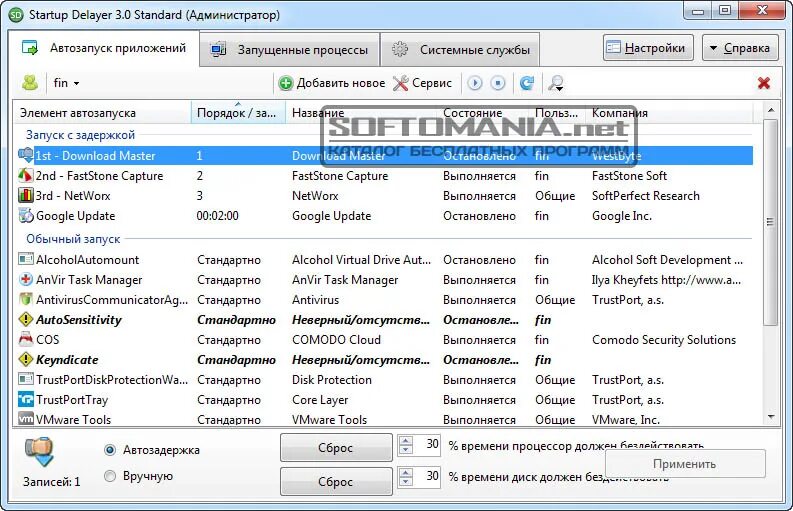Viewport: 793px width, 511px height.
Task: Click the green user icon next to fin
Action: tap(30, 82)
